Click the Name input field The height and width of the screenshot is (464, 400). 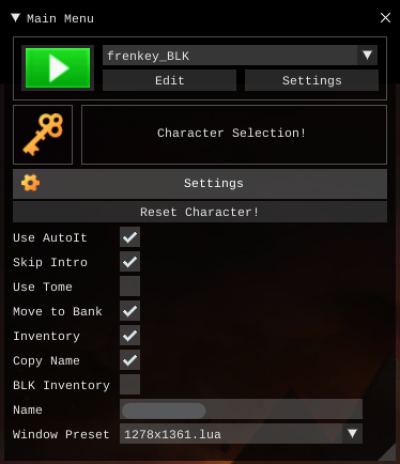pos(241,409)
